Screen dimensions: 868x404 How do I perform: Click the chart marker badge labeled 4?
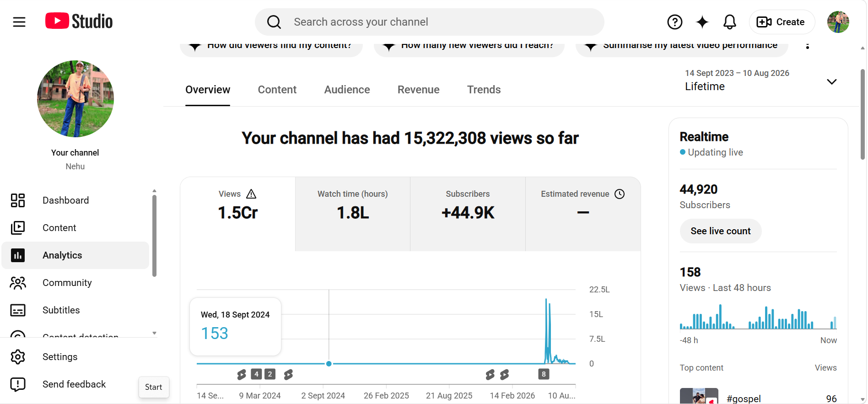coord(256,374)
